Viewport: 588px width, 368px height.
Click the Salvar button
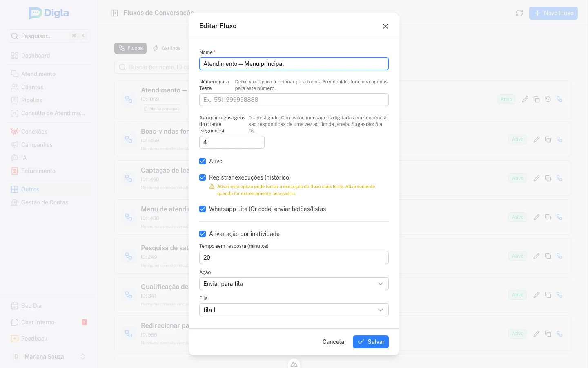[371, 342]
